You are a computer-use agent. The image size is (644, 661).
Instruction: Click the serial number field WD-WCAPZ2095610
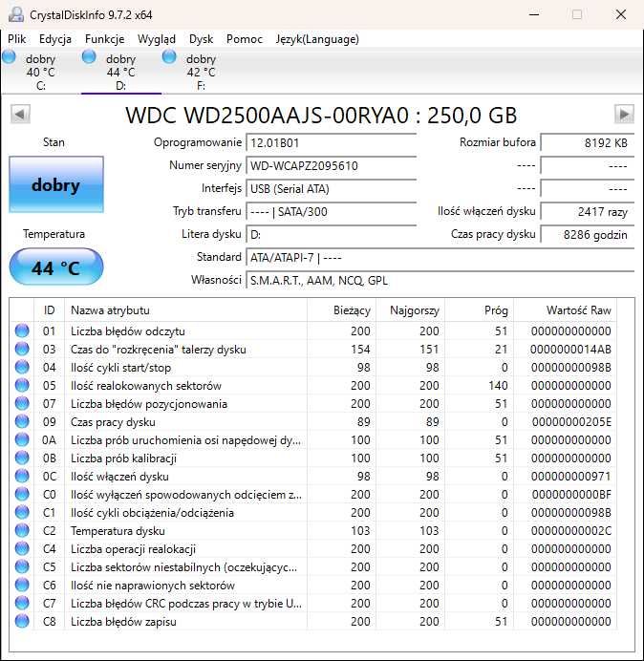(x=332, y=165)
